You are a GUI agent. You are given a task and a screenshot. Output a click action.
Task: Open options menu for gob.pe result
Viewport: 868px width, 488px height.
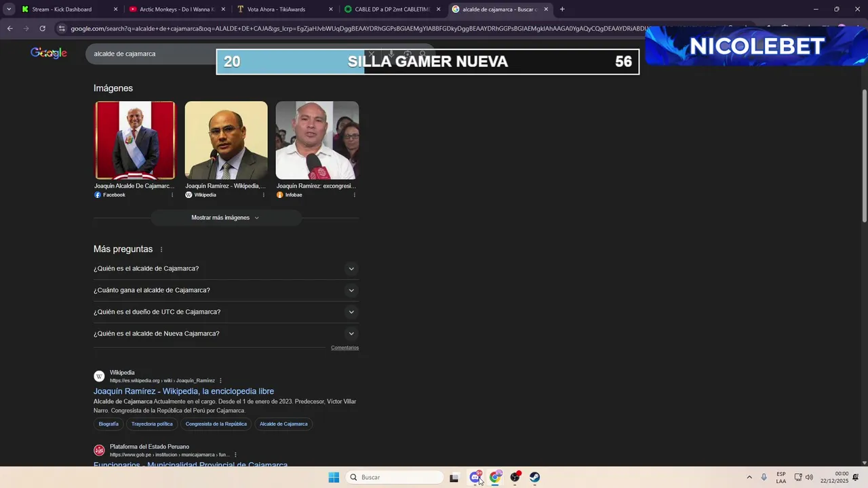235,455
